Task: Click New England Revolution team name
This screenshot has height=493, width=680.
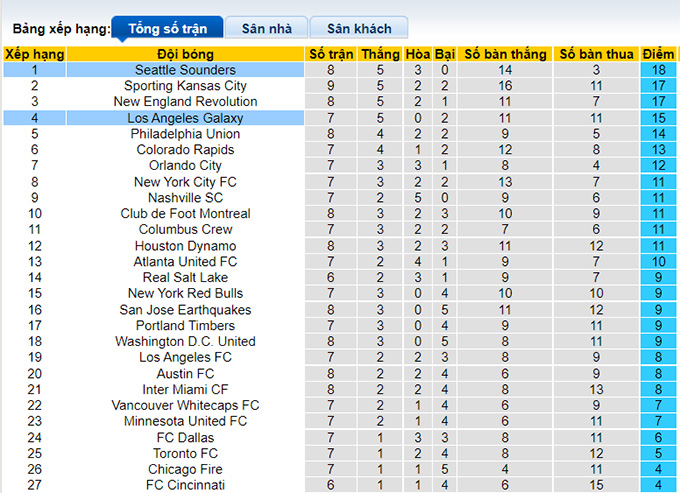Action: coord(186,102)
